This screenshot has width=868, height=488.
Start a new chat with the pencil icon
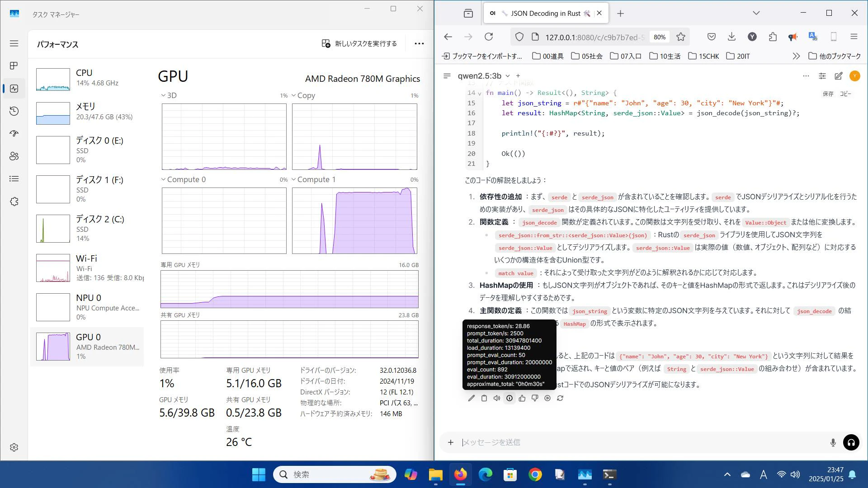pyautogui.click(x=839, y=76)
